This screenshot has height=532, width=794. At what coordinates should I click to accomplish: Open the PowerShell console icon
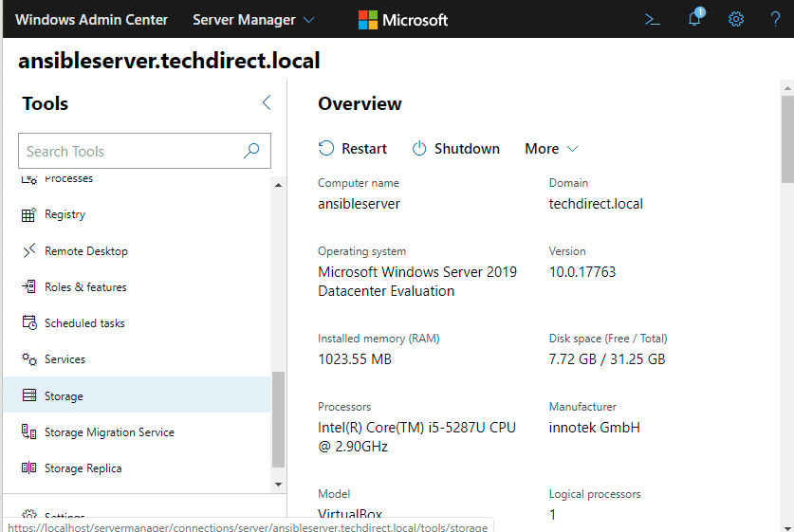tap(652, 19)
